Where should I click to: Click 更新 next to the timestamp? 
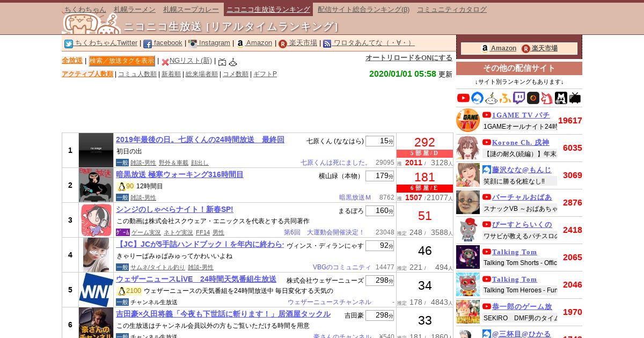[x=445, y=74]
